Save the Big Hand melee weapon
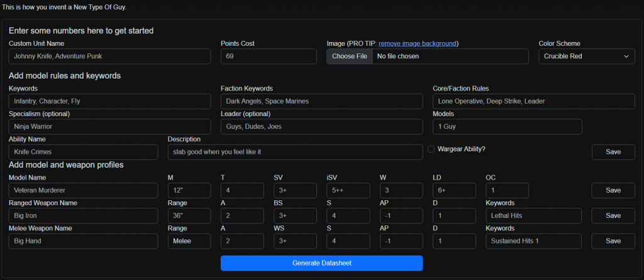 tap(613, 241)
